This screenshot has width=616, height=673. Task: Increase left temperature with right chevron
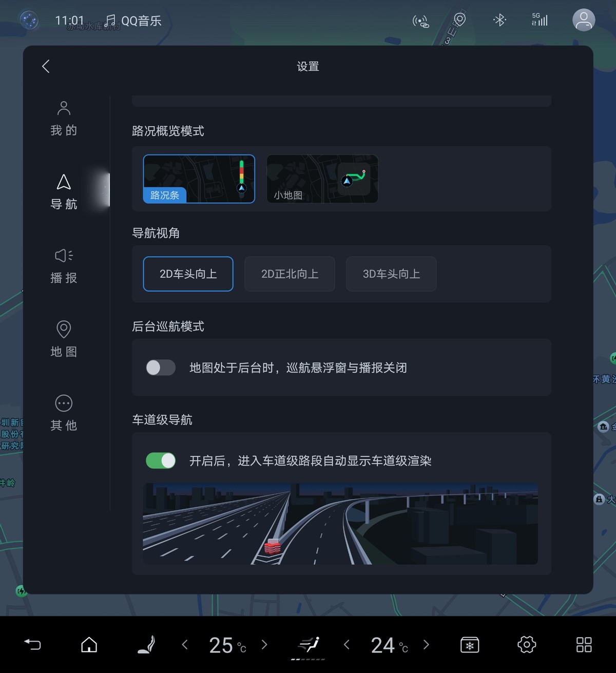264,644
